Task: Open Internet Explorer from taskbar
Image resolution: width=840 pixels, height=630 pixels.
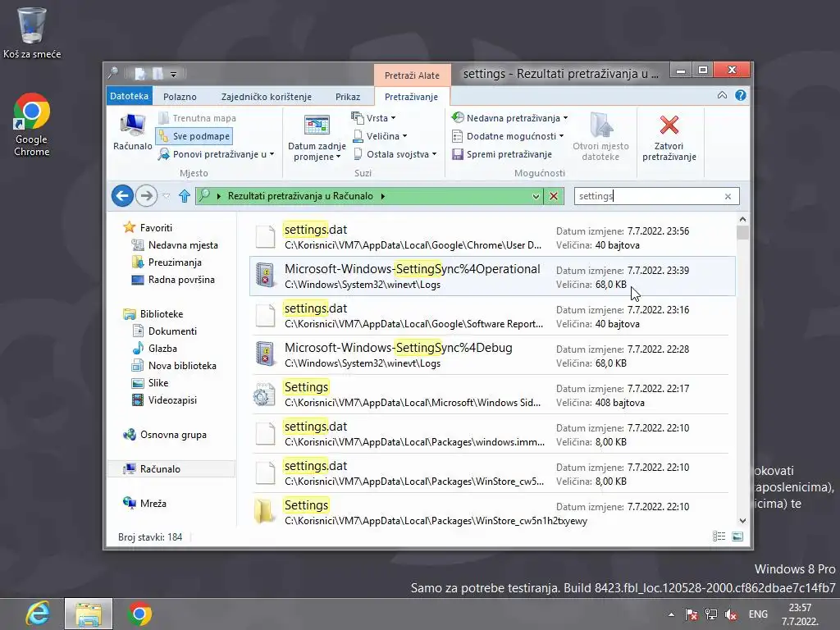Action: (x=38, y=614)
